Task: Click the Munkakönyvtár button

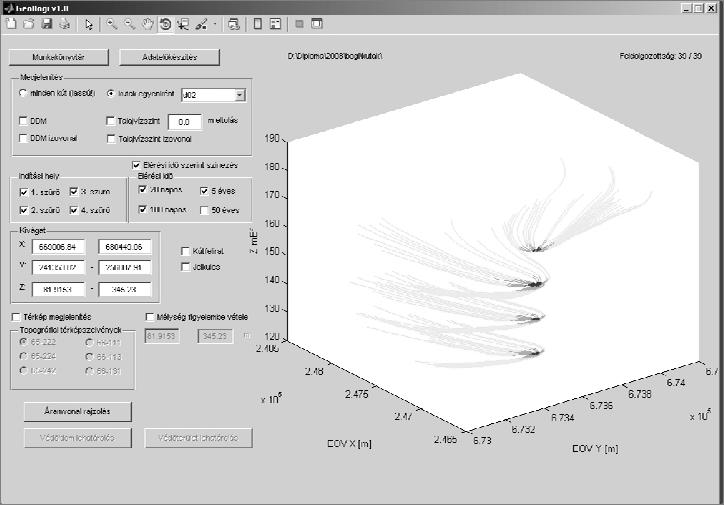Action: coord(59,57)
